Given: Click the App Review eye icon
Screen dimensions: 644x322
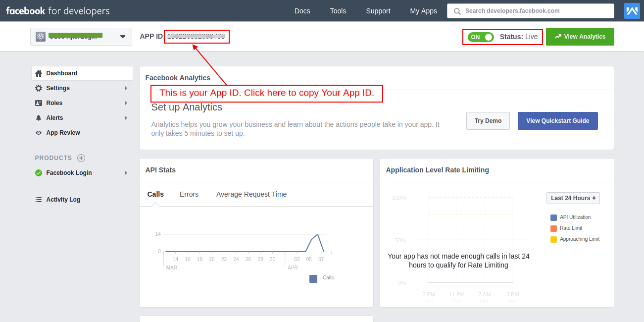Looking at the screenshot, I should [x=39, y=133].
